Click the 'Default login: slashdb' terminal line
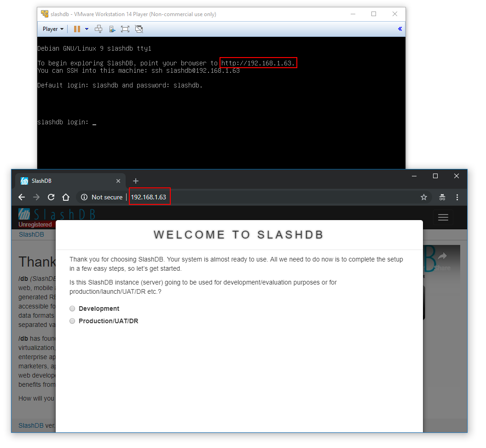 coord(120,85)
